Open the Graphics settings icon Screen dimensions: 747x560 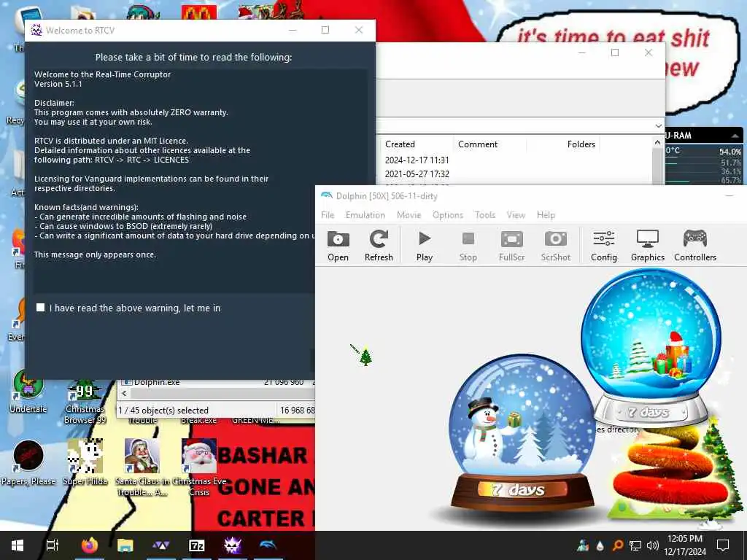[648, 246]
